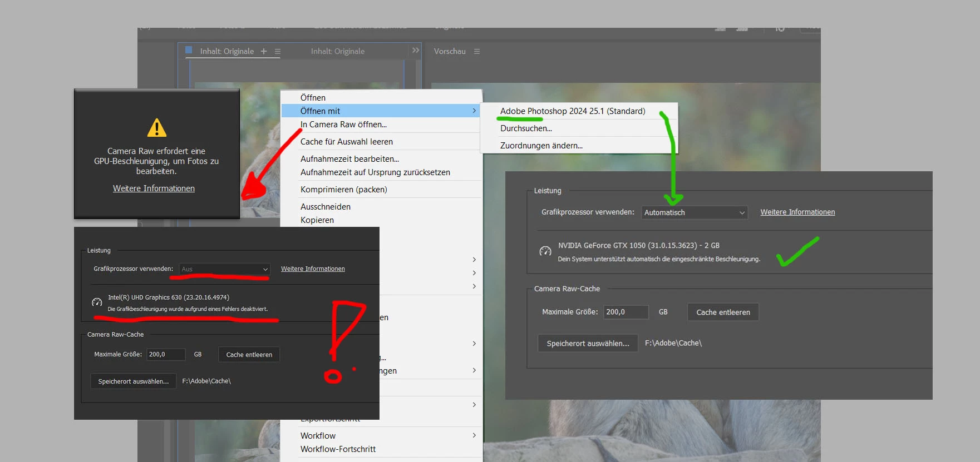The image size is (980, 462).
Task: Expand the Öffnen mit submenu arrow
Action: coord(474,111)
